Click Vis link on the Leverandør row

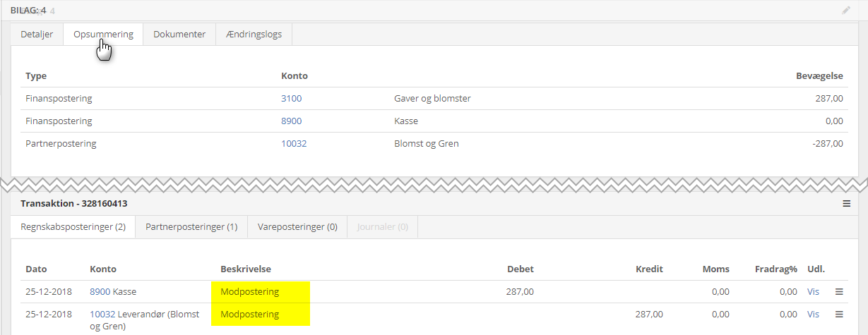click(814, 315)
